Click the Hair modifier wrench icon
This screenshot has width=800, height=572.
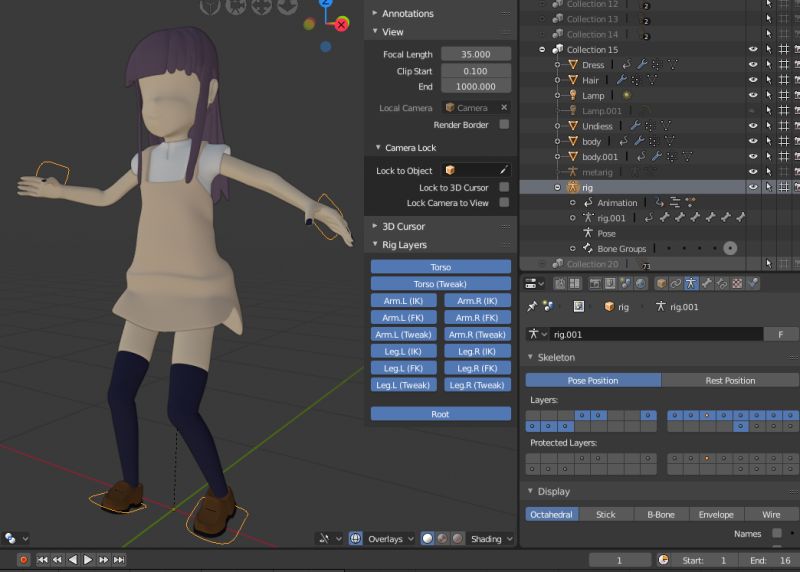click(621, 80)
